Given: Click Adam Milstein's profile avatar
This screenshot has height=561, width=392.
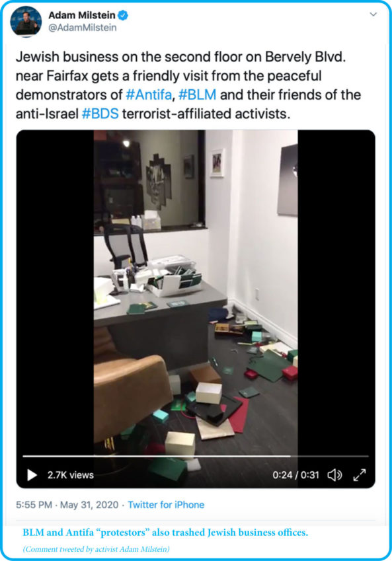Looking at the screenshot, I should (x=26, y=21).
